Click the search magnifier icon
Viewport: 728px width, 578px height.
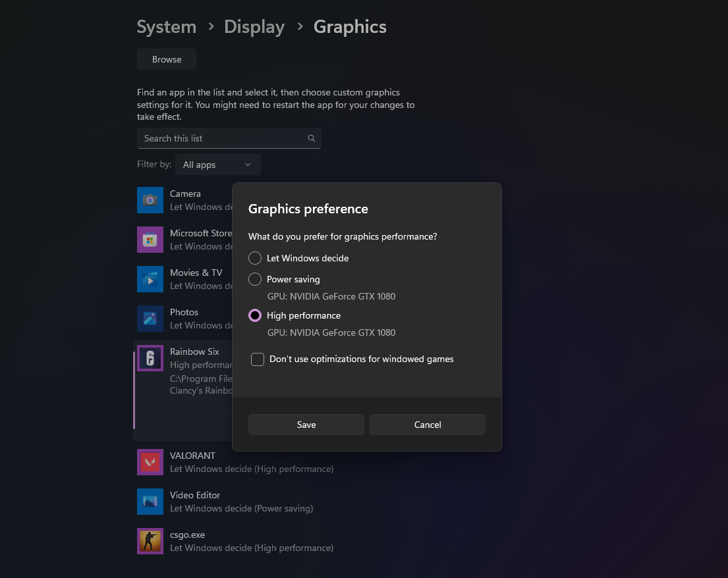[312, 138]
